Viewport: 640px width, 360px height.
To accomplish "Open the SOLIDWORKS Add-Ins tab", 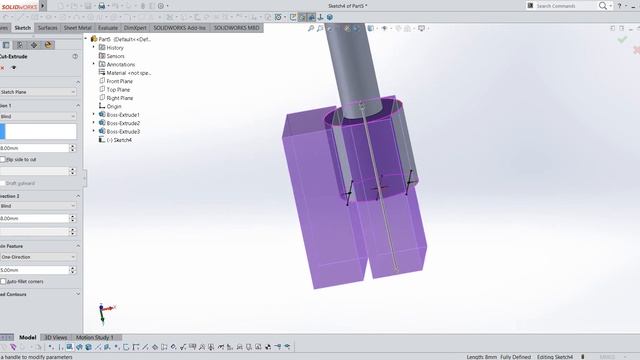I will click(180, 28).
